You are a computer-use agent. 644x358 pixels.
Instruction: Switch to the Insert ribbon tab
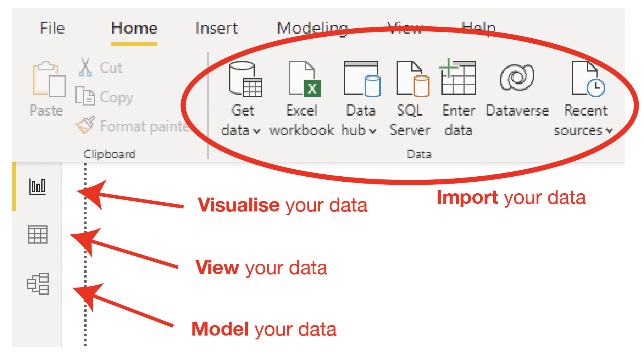pos(216,28)
